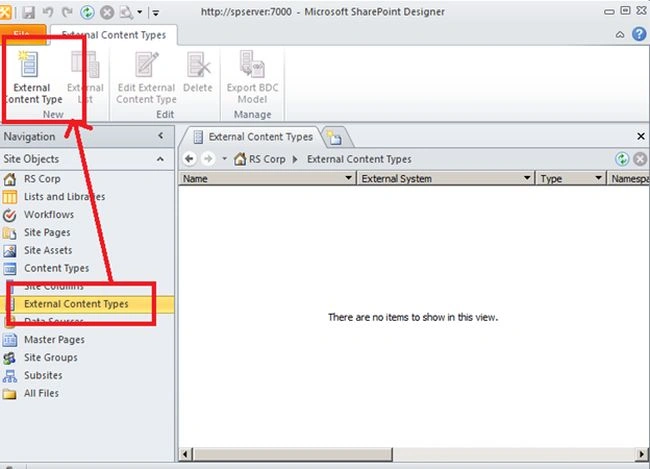The height and width of the screenshot is (469, 650).
Task: Minimize the ribbon with the caret icon
Action: pyautogui.click(x=620, y=34)
